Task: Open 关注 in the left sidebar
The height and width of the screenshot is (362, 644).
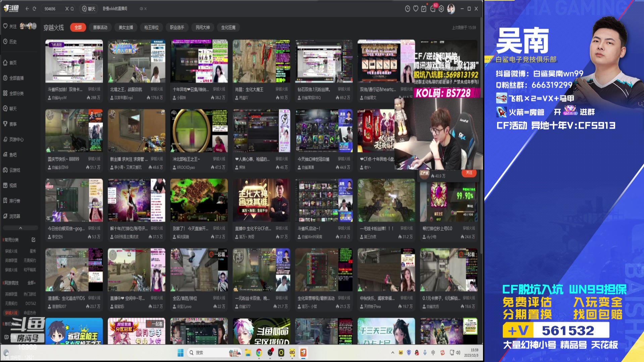Action: click(10, 26)
